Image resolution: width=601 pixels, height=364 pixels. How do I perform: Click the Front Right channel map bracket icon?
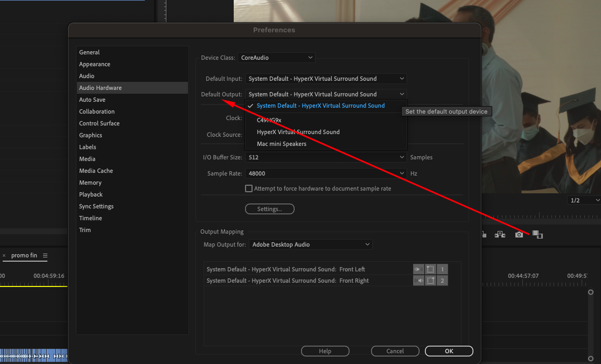(431, 280)
